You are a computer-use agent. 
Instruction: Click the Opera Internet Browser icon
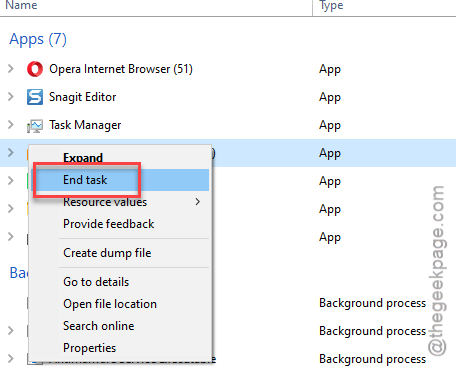point(35,69)
